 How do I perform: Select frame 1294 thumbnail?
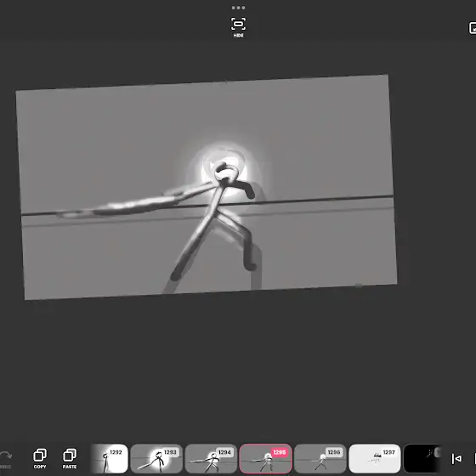pyautogui.click(x=211, y=458)
